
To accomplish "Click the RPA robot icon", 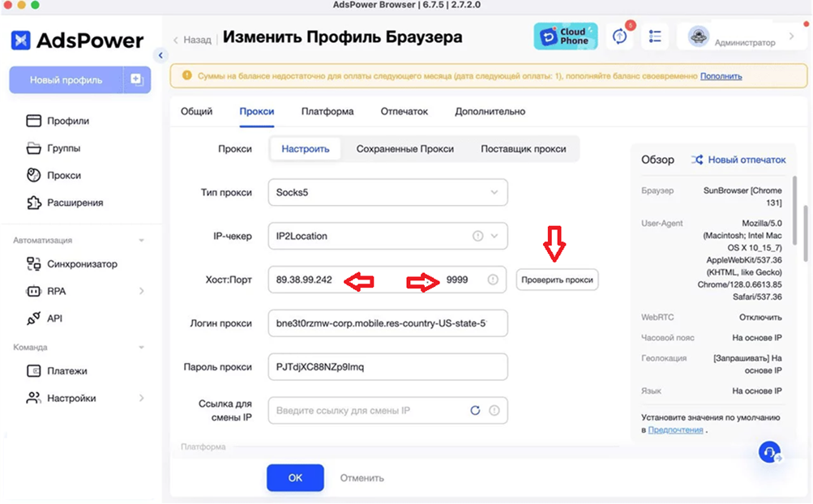I will tap(34, 292).
